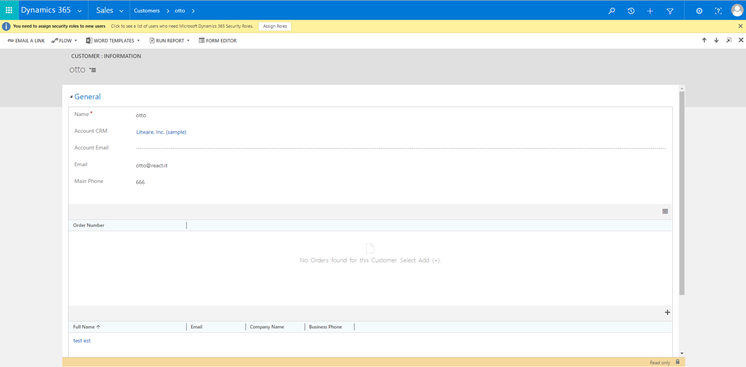Image resolution: width=746 pixels, height=367 pixels.
Task: Dismiss the yellow security roles notification
Action: tap(740, 26)
